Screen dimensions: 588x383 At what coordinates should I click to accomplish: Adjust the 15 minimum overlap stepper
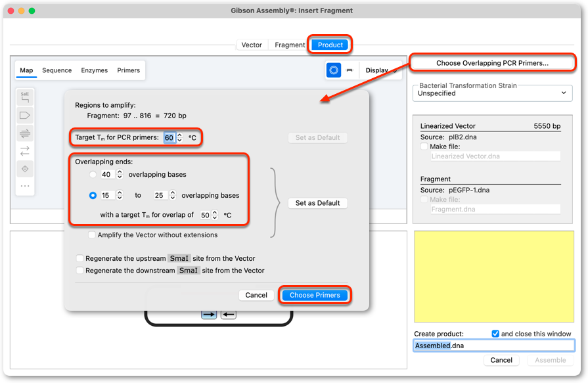pos(120,195)
